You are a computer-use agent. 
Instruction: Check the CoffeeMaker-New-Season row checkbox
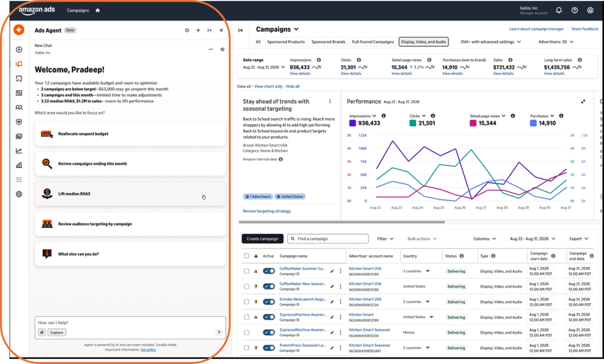click(247, 286)
